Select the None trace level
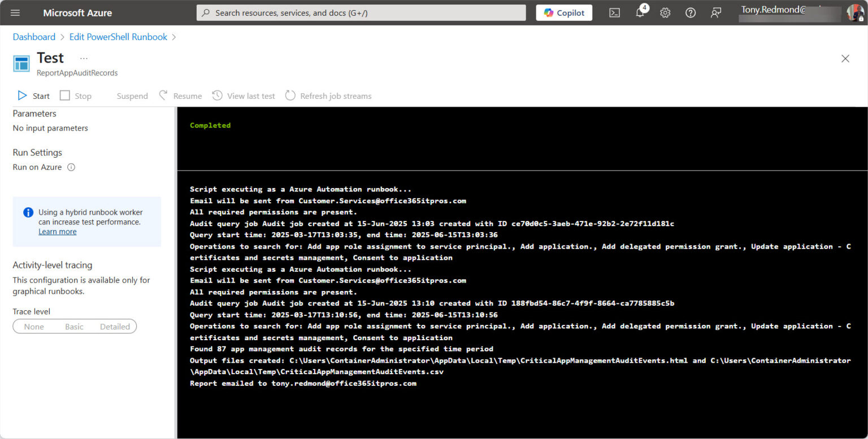 [x=34, y=327]
